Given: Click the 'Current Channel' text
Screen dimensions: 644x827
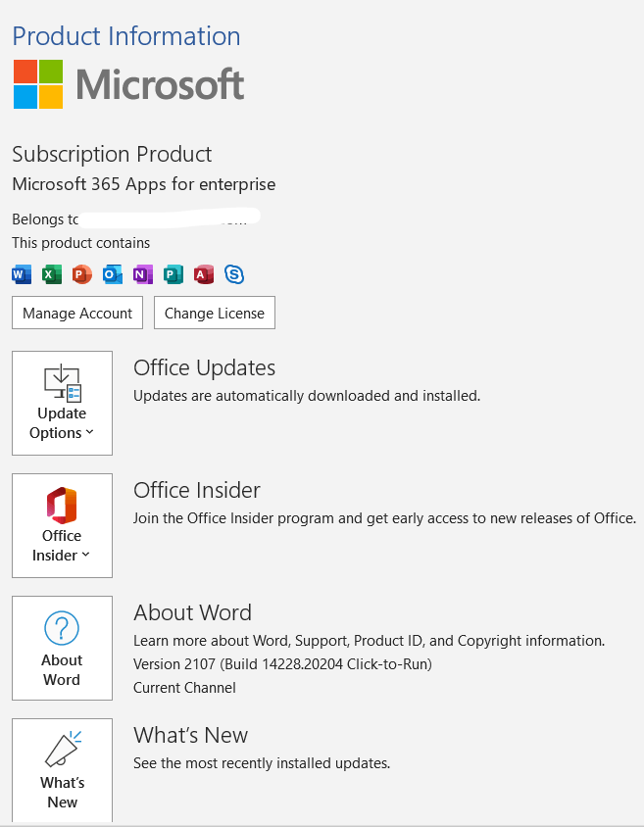Looking at the screenshot, I should 184,688.
